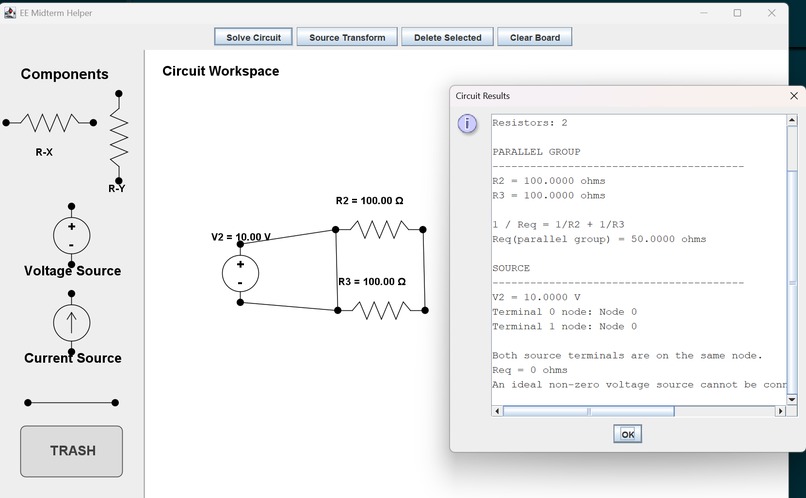This screenshot has width=806, height=498.
Task: Click the info icon in results dialog
Action: (x=467, y=124)
